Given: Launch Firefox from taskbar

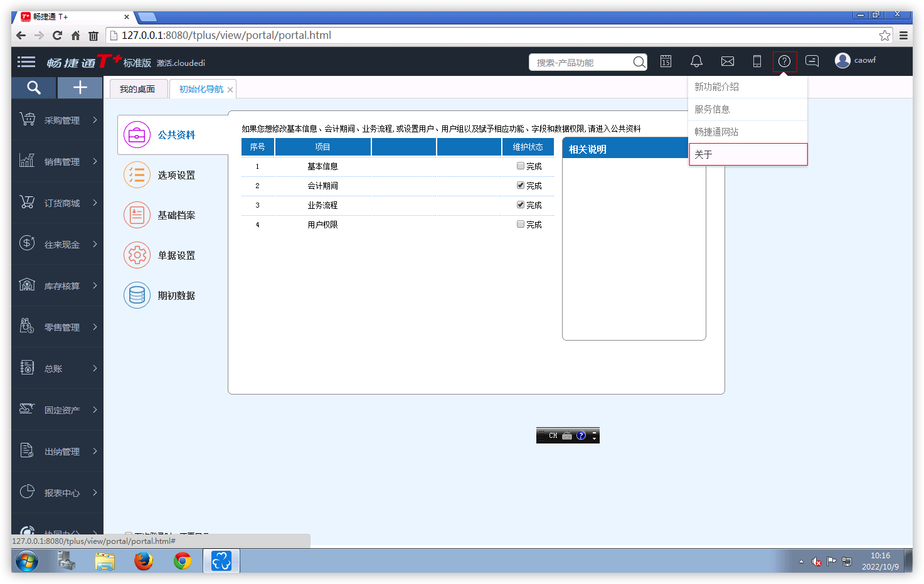Looking at the screenshot, I should click(144, 561).
